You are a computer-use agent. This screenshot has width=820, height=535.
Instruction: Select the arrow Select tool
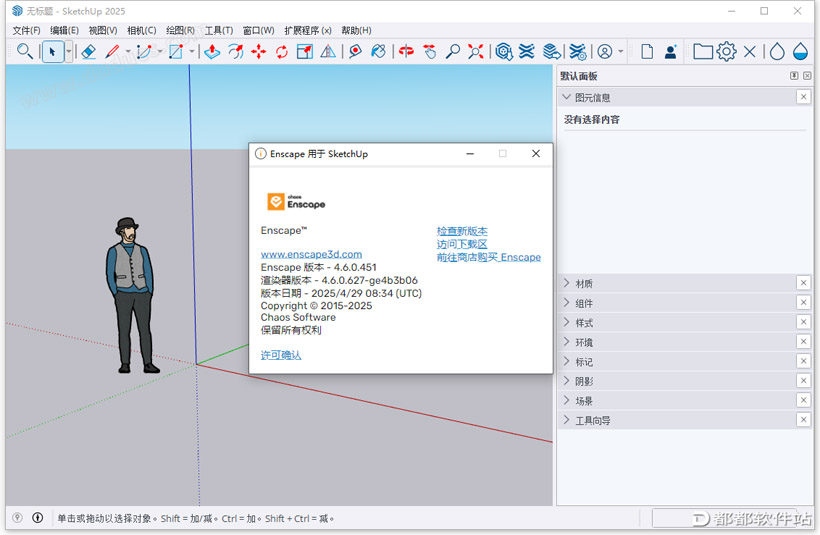[x=52, y=51]
